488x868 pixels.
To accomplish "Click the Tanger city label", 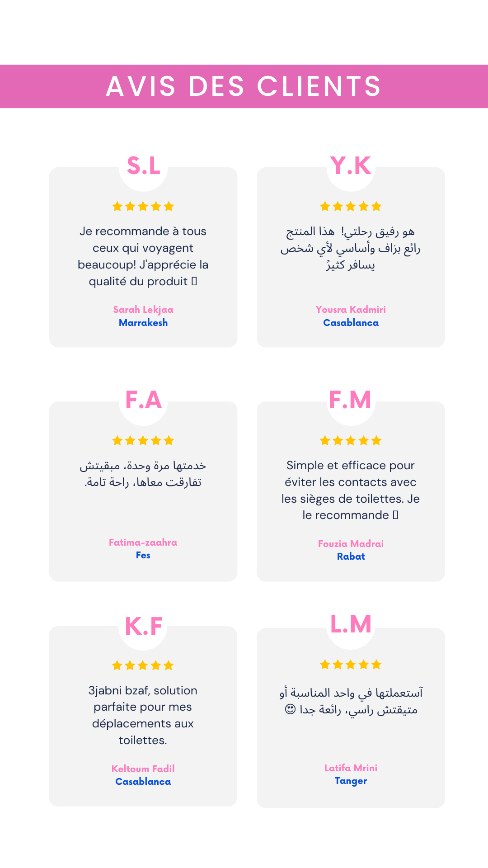I will [x=351, y=781].
